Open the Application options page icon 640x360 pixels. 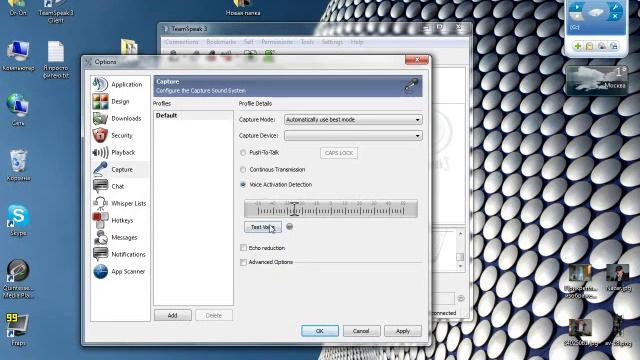pos(100,84)
